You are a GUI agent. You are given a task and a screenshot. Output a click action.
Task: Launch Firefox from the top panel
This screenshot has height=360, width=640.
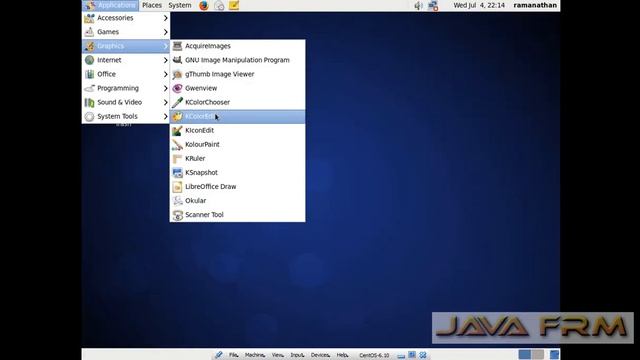point(204,5)
